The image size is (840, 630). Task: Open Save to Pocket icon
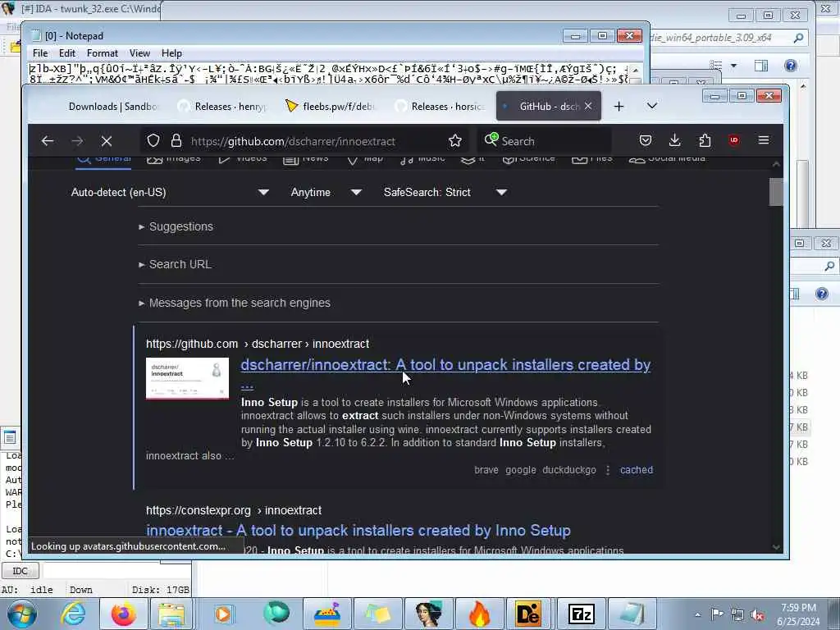click(646, 140)
